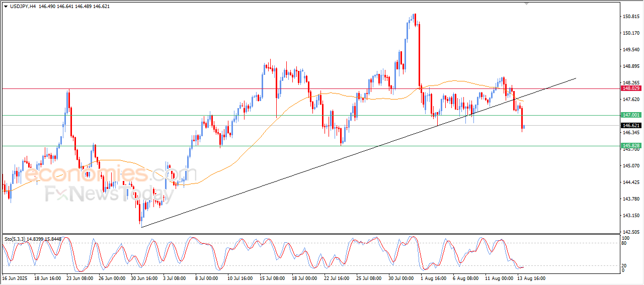The image size is (644, 285).
Task: Click the 15 Jul 08:00 time label
Action: click(x=273, y=278)
